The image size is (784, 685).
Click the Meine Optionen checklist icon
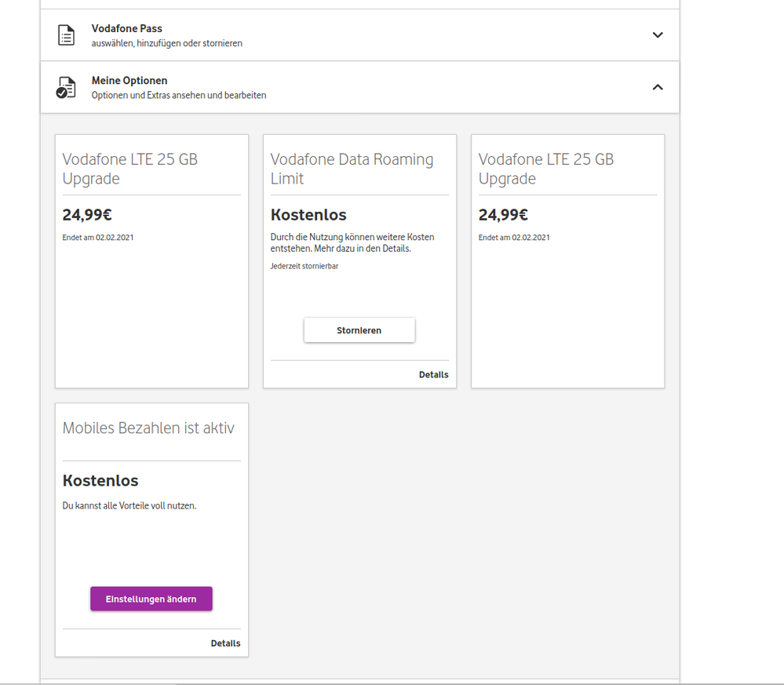tap(67, 87)
